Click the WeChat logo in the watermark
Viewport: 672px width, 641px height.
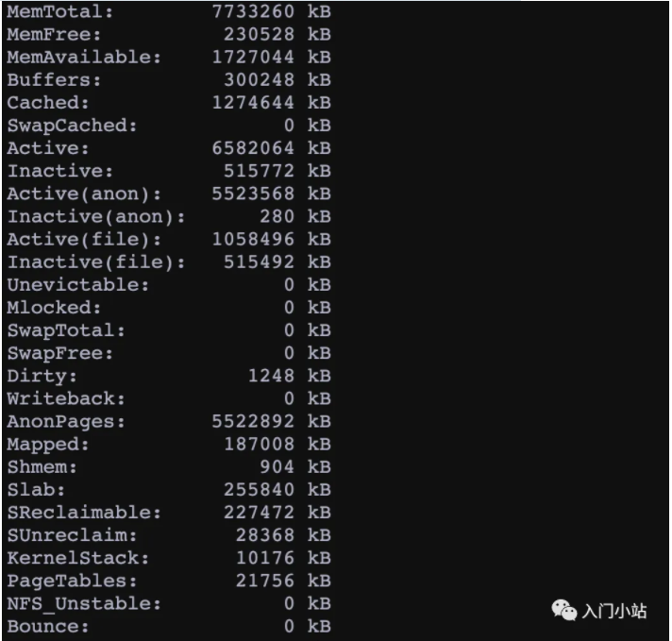tap(564, 611)
